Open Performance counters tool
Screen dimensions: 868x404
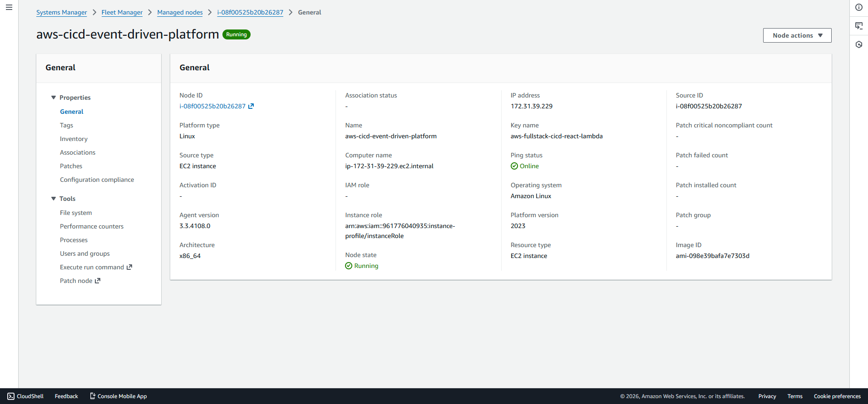click(x=92, y=226)
